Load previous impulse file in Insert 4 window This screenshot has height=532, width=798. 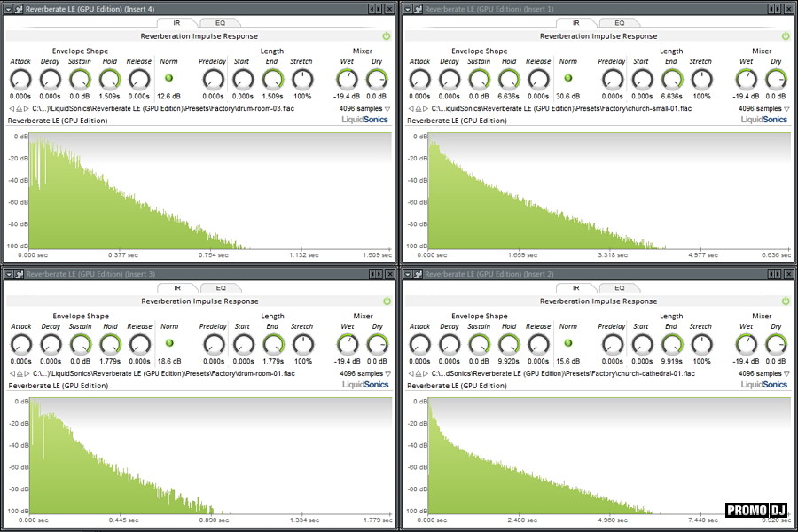(x=11, y=108)
